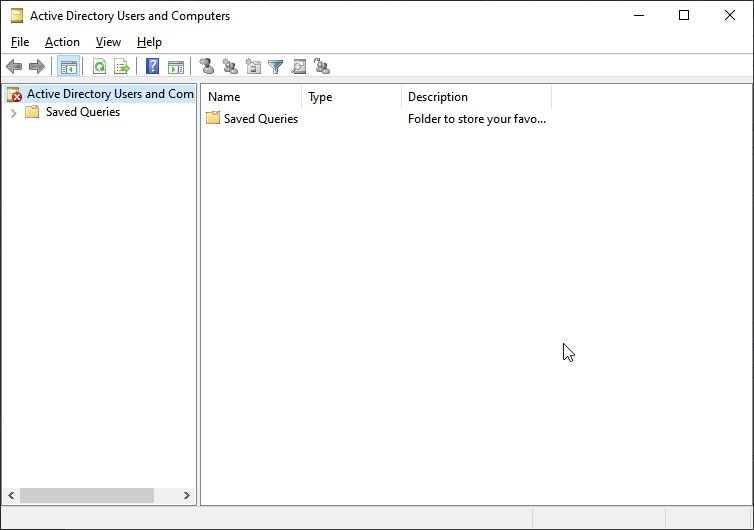Expand Saved Queries tree node chevron
The image size is (754, 530).
[x=13, y=113]
